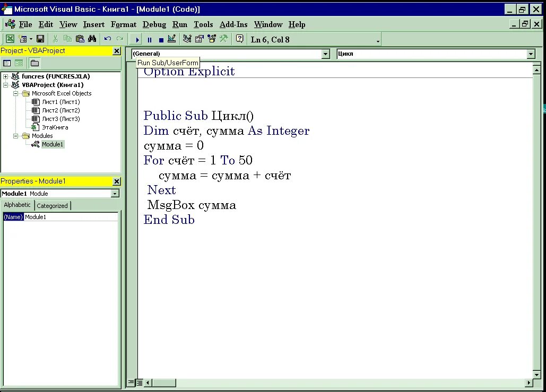546x392 pixels.
Task: Open the Format menu
Action: point(124,24)
